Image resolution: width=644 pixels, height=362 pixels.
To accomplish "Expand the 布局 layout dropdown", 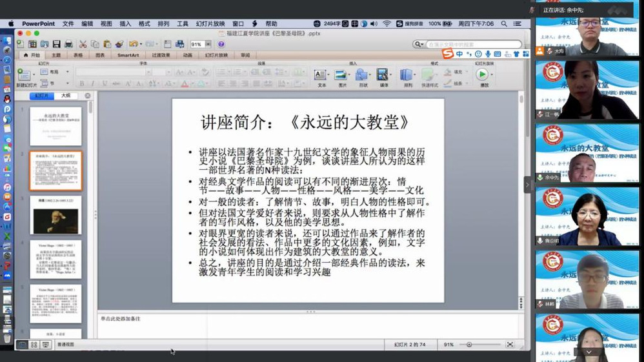I will click(66, 72).
